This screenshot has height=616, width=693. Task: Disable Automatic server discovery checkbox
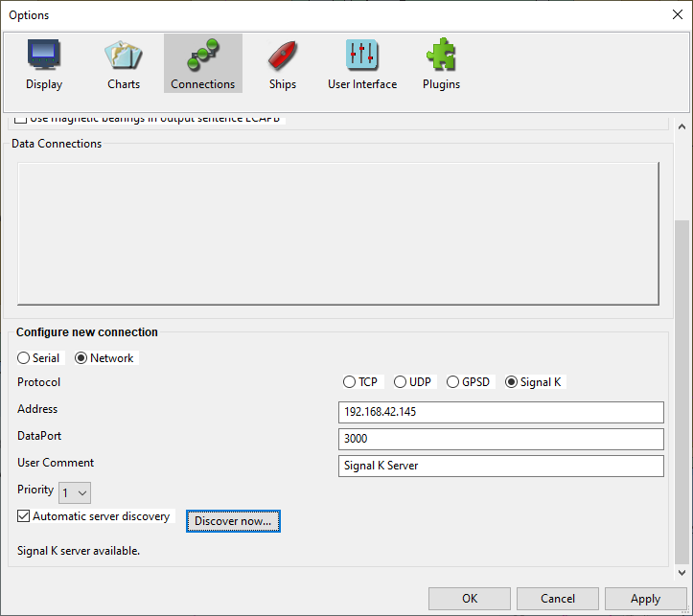click(x=25, y=516)
